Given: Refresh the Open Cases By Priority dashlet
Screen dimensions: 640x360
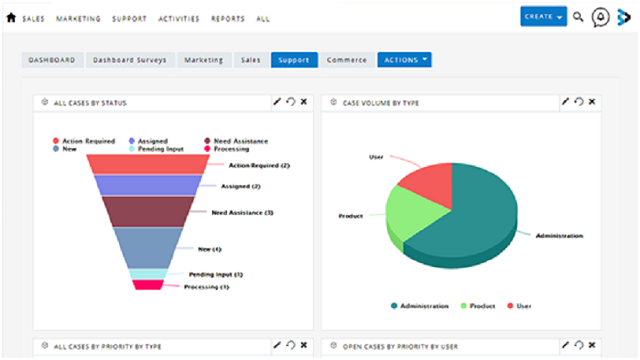Looking at the screenshot, I should click(579, 345).
